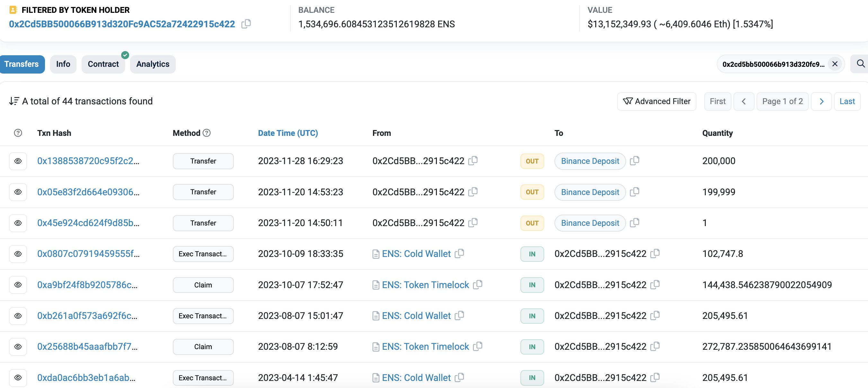The image size is (868, 388).
Task: Open ENS: Cold Wallet in 2023-10-09 row
Action: [x=416, y=254]
